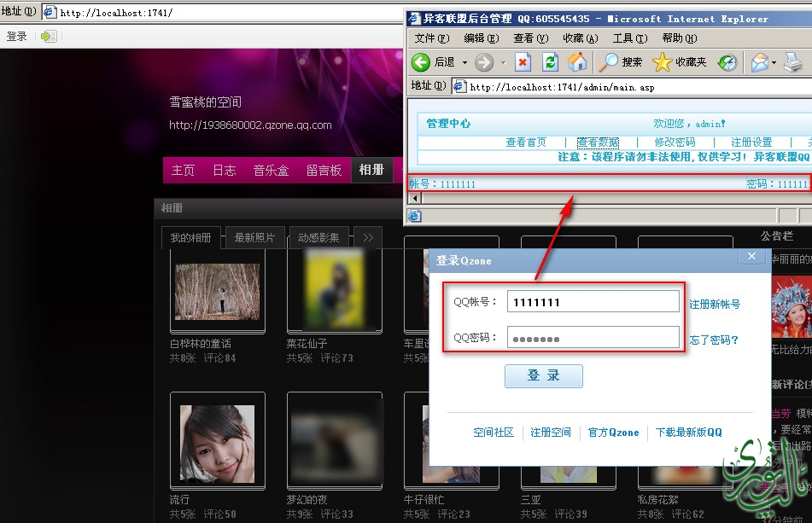The height and width of the screenshot is (523, 812).
Task: Click 注册设置 link in admin panel
Action: (x=751, y=142)
